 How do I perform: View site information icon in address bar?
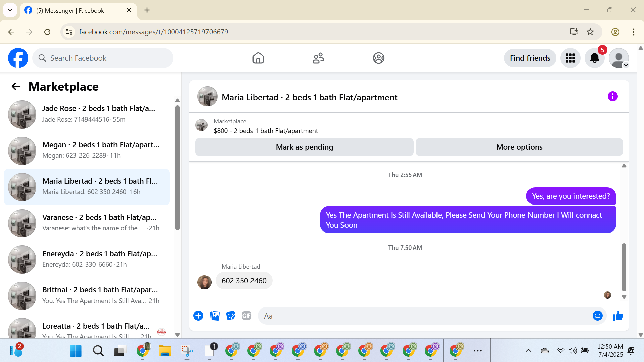coord(69,32)
